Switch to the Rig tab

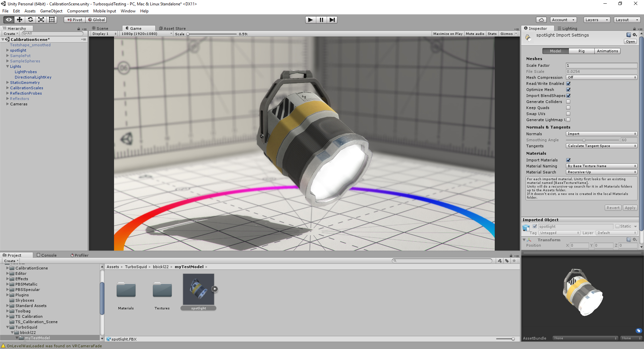[x=581, y=51]
